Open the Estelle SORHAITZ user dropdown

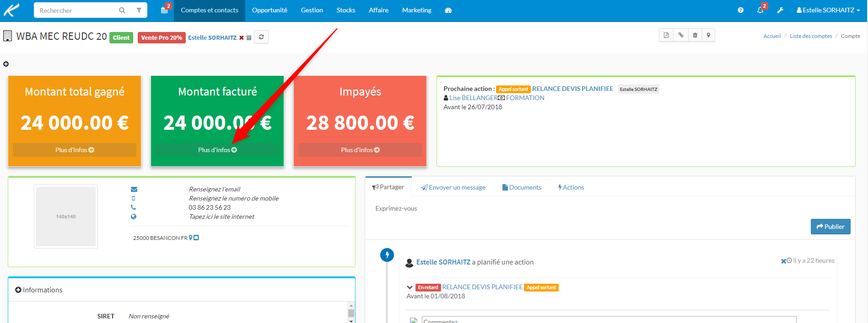828,10
